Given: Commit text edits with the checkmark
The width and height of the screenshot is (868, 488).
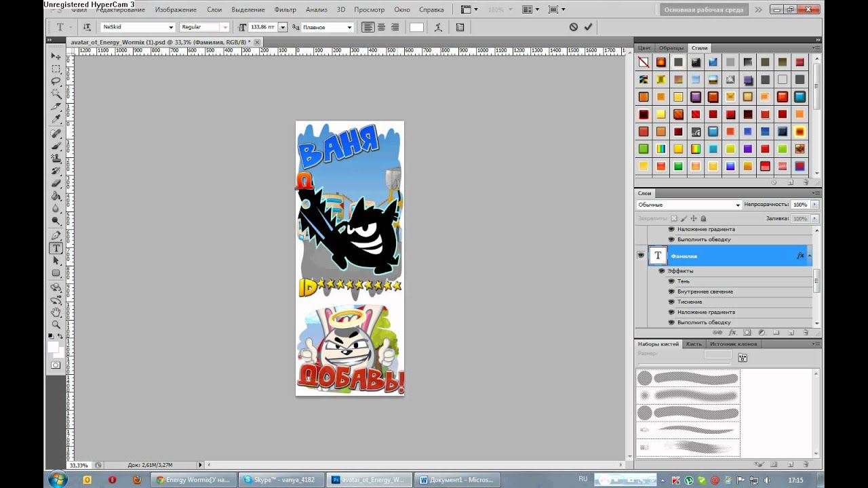Looking at the screenshot, I should pyautogui.click(x=588, y=27).
